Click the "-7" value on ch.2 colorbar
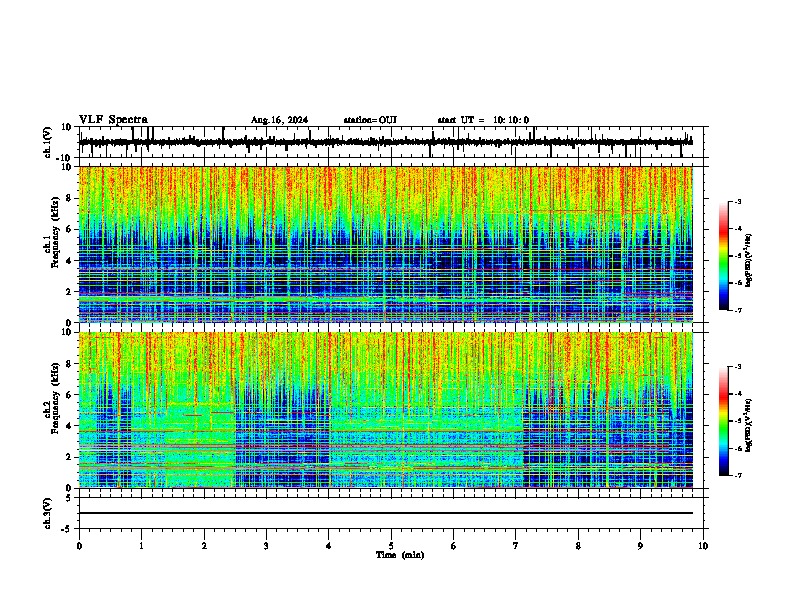Image resolution: width=792 pixels, height=612 pixels. (x=737, y=475)
